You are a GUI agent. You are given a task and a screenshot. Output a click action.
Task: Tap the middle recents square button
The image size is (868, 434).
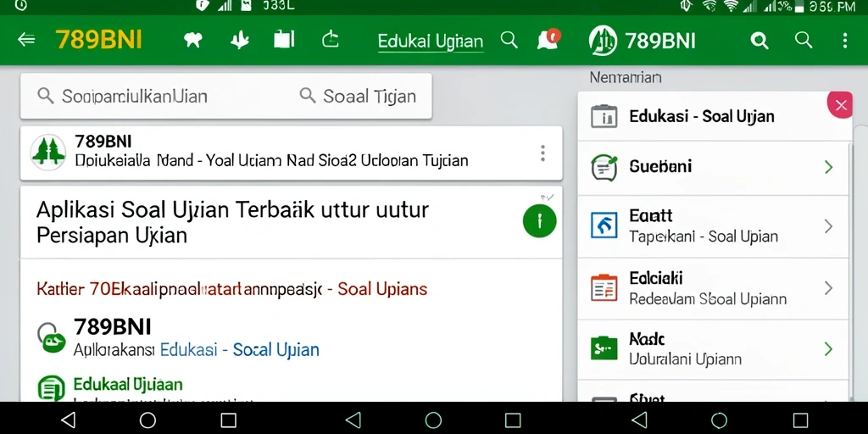pyautogui.click(x=513, y=420)
